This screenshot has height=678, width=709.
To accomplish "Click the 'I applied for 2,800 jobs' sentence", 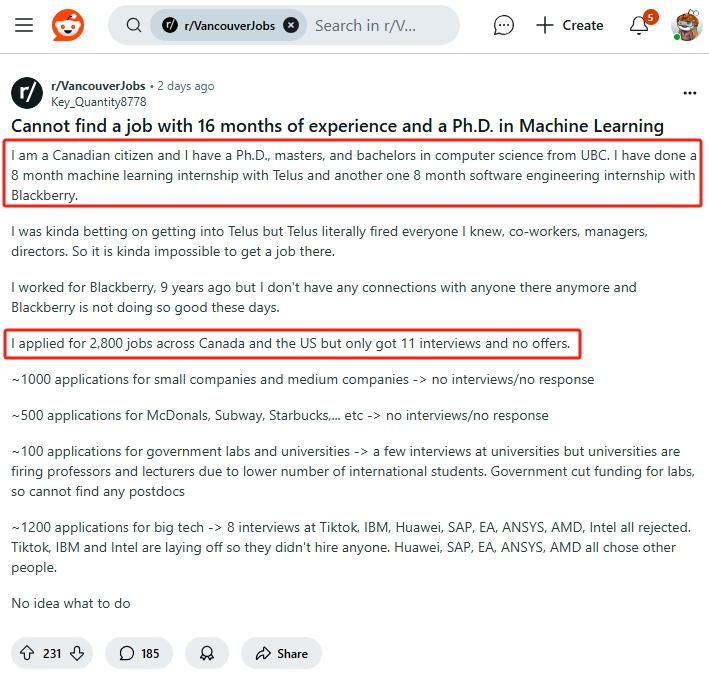I will (x=291, y=343).
